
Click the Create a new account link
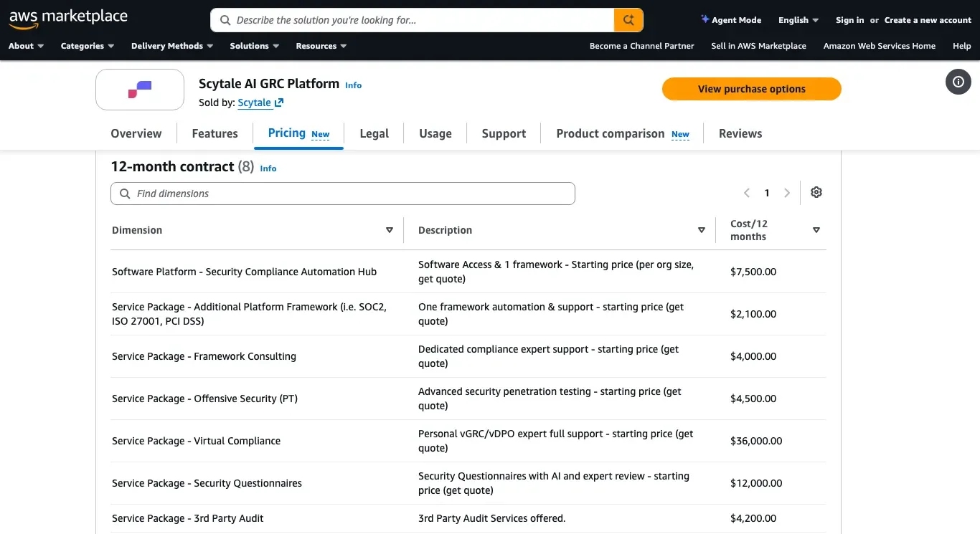(928, 20)
